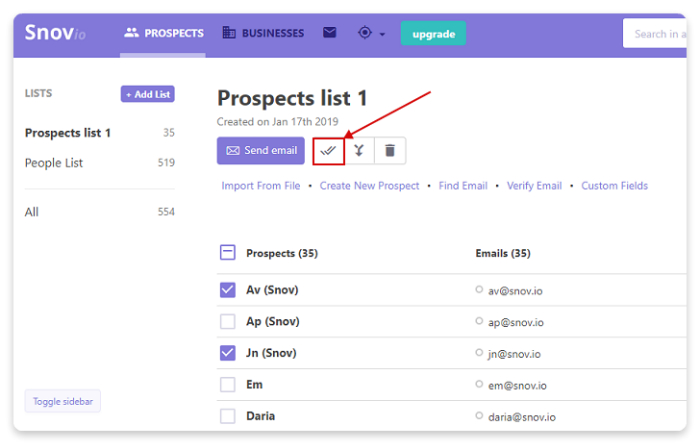Click the search input field
700x444 pixels.
pyautogui.click(x=654, y=33)
